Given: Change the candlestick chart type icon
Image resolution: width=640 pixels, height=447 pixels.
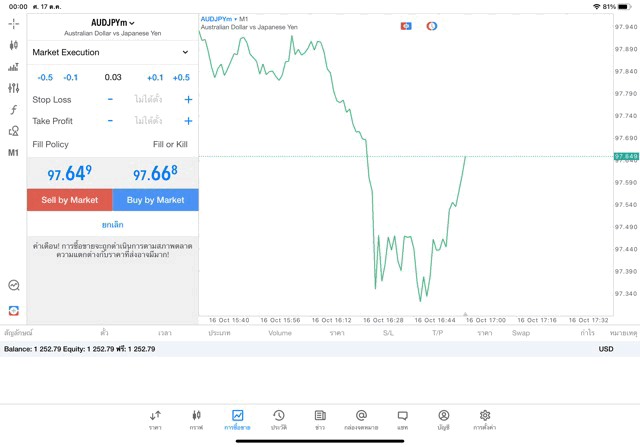Looking at the screenshot, I should (14, 45).
